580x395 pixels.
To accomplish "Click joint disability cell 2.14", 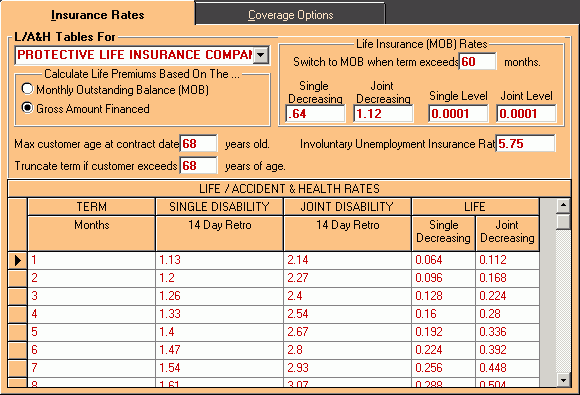I will click(x=347, y=260).
